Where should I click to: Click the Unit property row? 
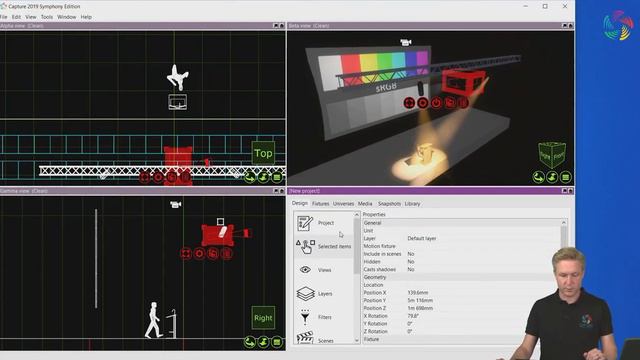tap(462, 231)
